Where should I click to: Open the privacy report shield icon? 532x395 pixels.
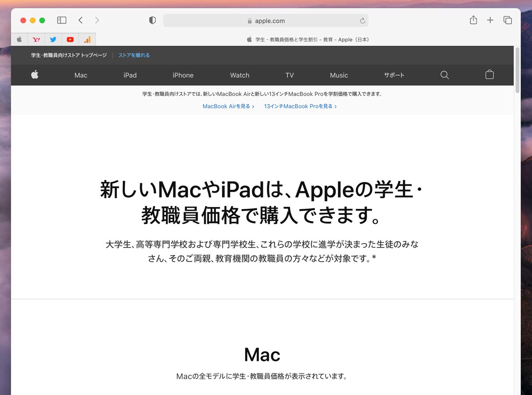click(153, 20)
